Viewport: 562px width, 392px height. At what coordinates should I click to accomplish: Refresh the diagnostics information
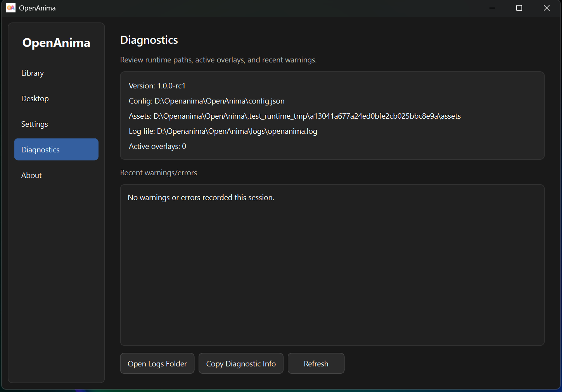316,363
